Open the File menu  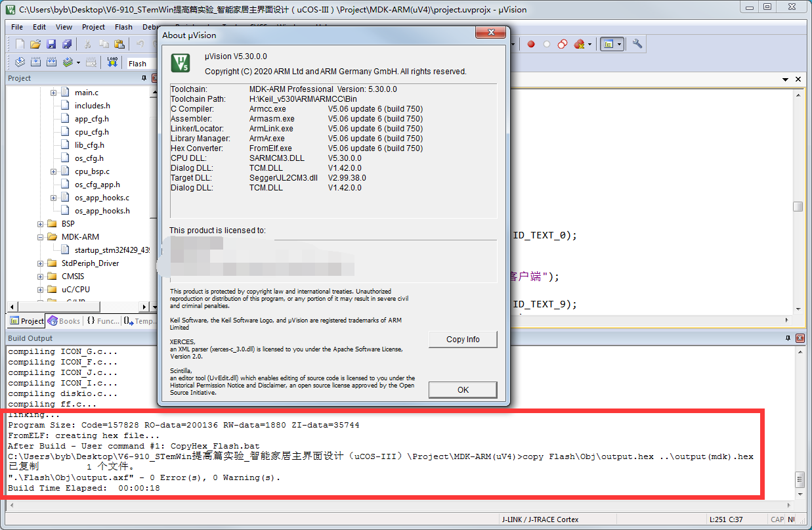pyautogui.click(x=17, y=27)
